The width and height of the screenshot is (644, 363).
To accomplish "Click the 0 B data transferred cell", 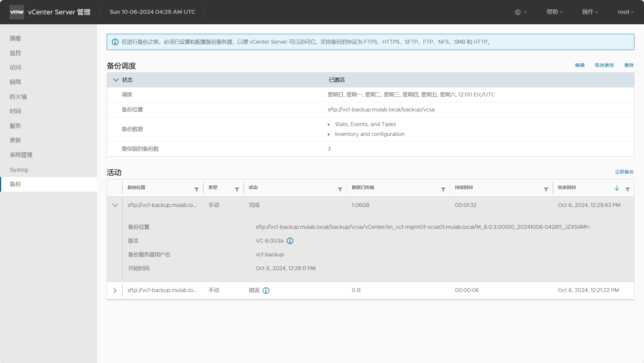I will pos(356,290).
